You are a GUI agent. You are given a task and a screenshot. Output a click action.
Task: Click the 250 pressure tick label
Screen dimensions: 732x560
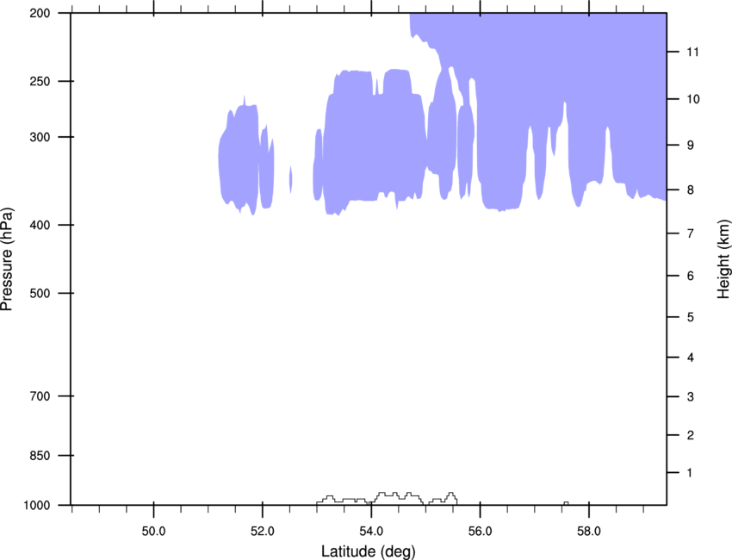pyautogui.click(x=40, y=81)
